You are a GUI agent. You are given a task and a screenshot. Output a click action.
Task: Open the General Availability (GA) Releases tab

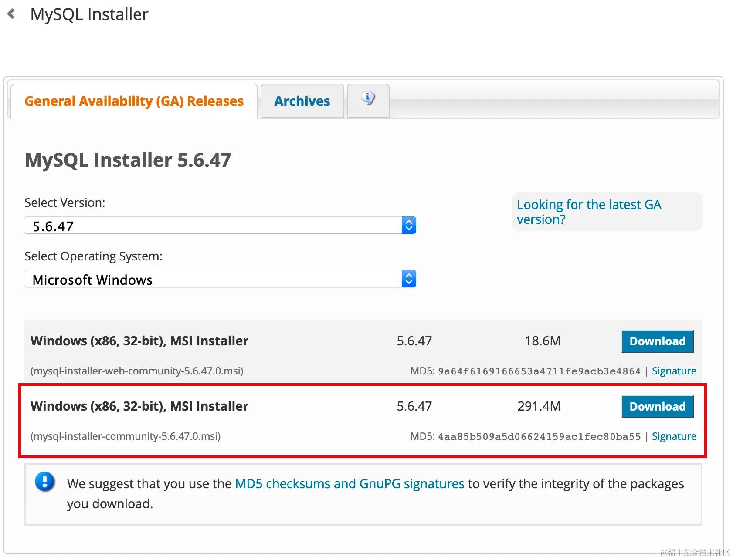(x=134, y=101)
